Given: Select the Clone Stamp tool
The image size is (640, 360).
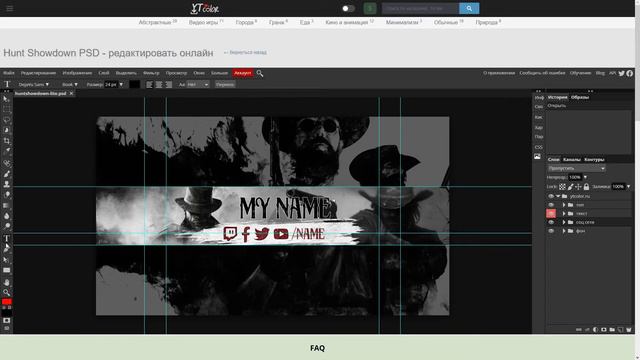Looking at the screenshot, I should point(7,184).
